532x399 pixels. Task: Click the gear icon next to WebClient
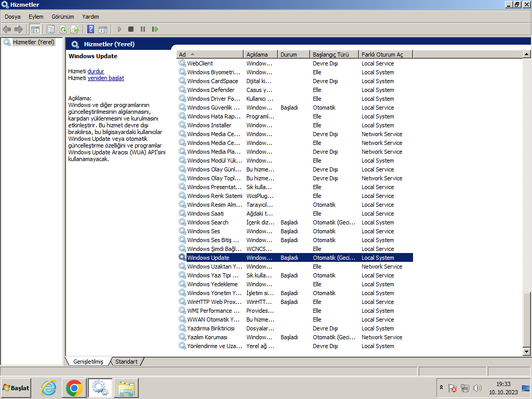[182, 63]
